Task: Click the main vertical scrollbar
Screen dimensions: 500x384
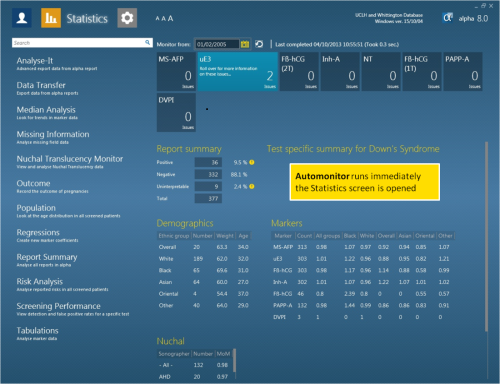Action: click(x=486, y=237)
